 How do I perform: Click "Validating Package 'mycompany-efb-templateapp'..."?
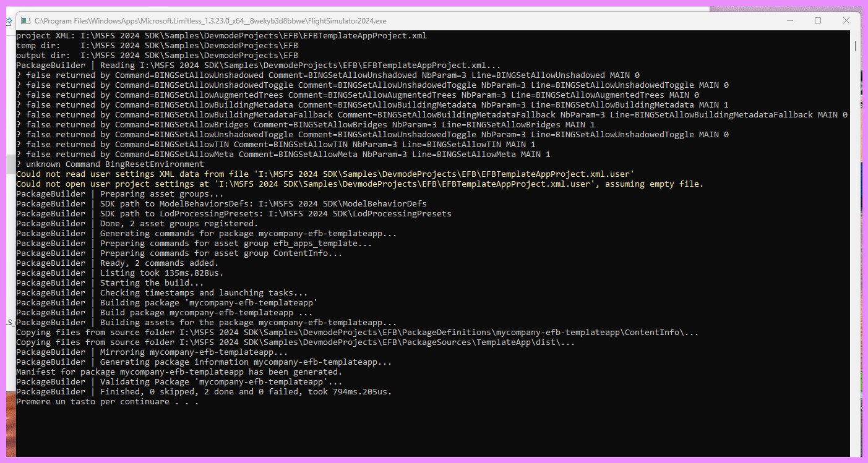coord(221,382)
